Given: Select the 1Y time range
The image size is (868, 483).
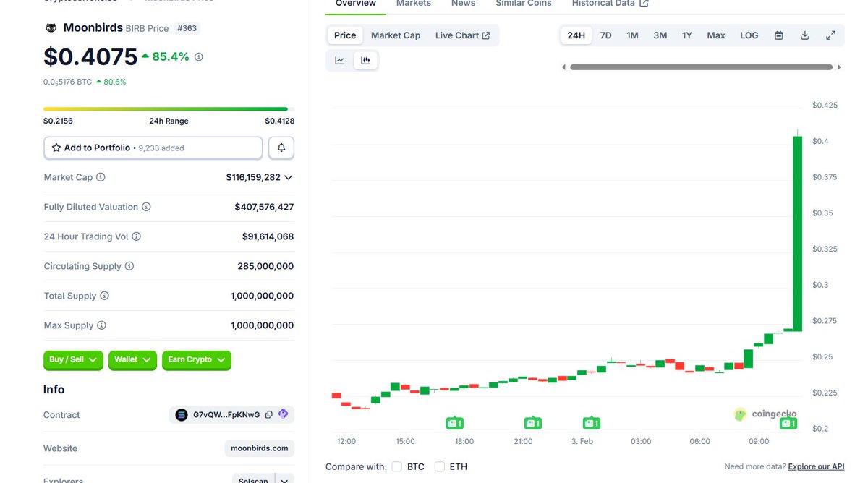Looking at the screenshot, I should click(x=687, y=35).
